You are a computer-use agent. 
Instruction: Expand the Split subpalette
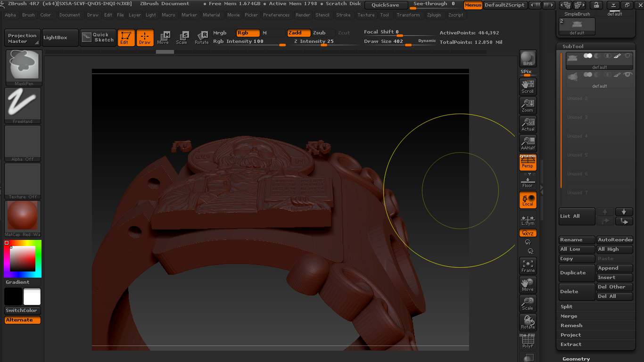pos(567,306)
